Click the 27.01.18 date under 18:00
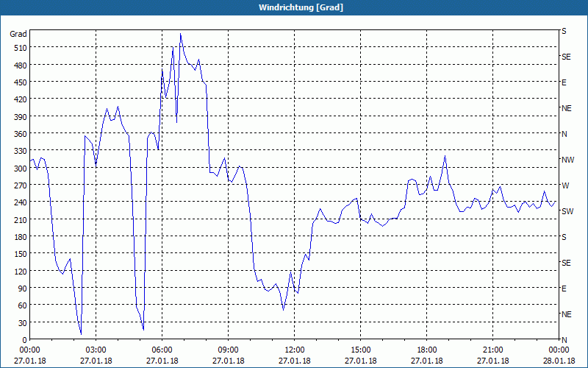This screenshot has height=368, width=588. (427, 361)
